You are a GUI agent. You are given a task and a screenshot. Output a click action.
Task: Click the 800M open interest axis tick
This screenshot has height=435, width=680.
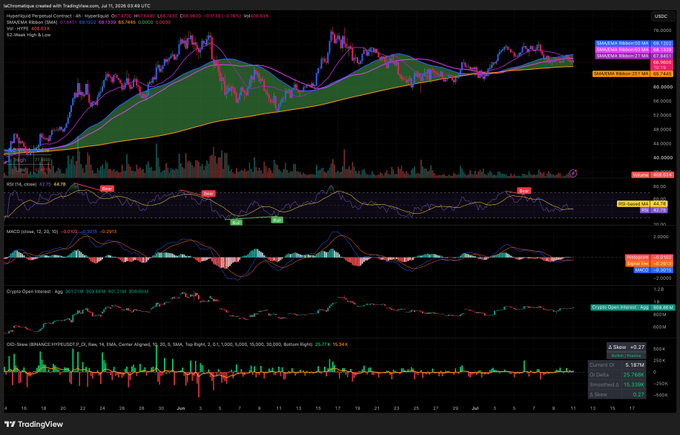[x=659, y=314]
